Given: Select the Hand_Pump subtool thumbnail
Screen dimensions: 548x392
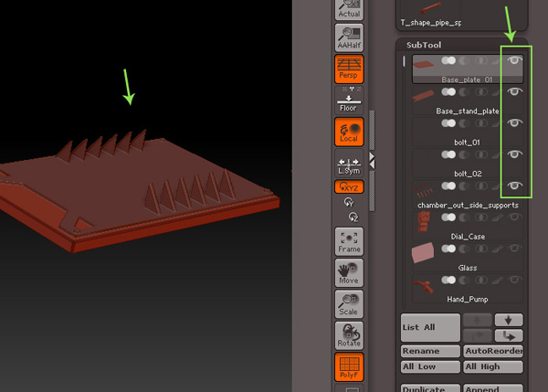Looking at the screenshot, I should pos(423,286).
